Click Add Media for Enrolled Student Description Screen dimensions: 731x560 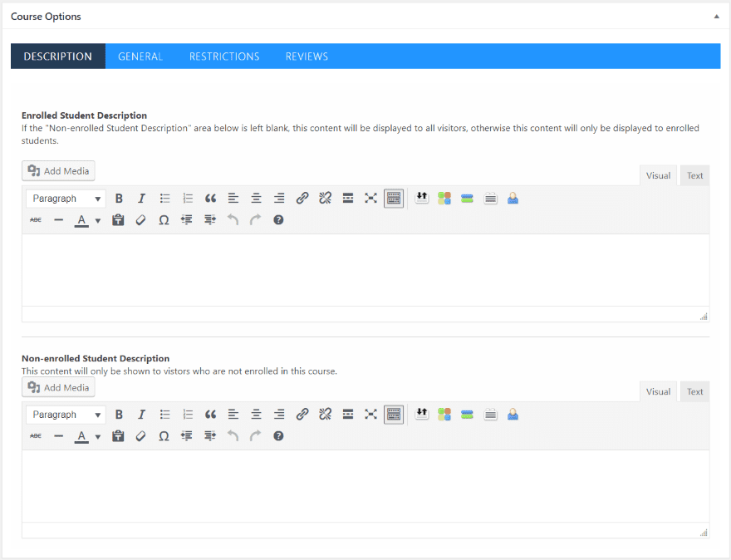[58, 171]
